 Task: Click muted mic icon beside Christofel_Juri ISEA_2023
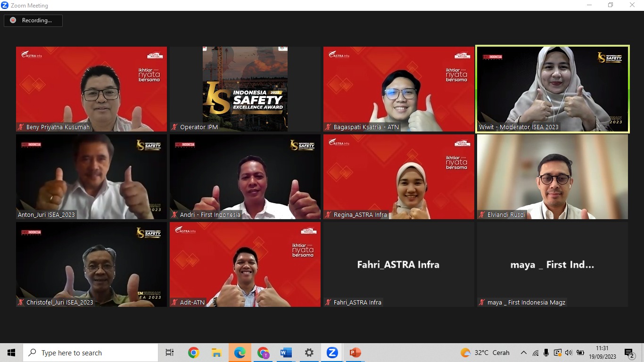(21, 303)
